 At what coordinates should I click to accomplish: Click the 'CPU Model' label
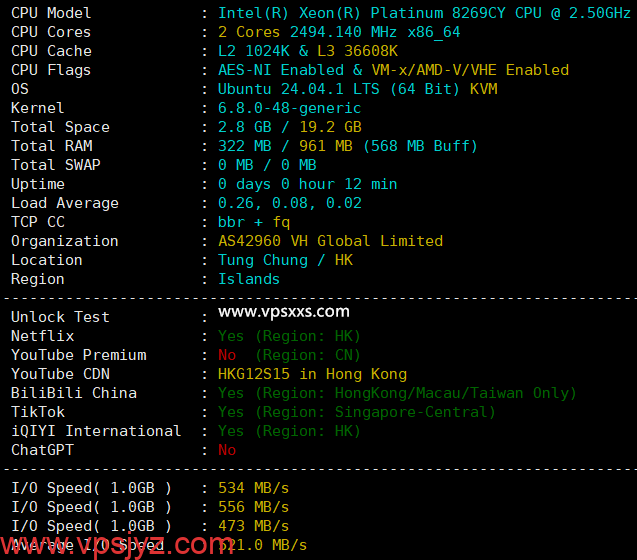click(51, 13)
